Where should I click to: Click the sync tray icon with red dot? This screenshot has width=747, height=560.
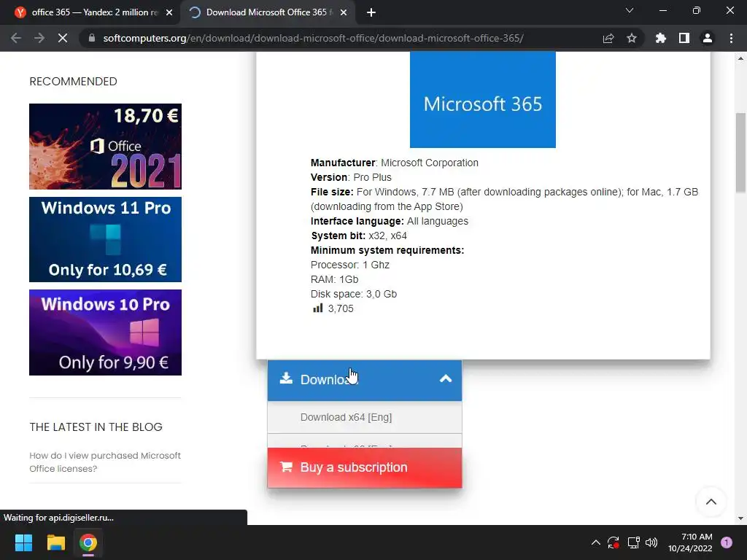(614, 542)
